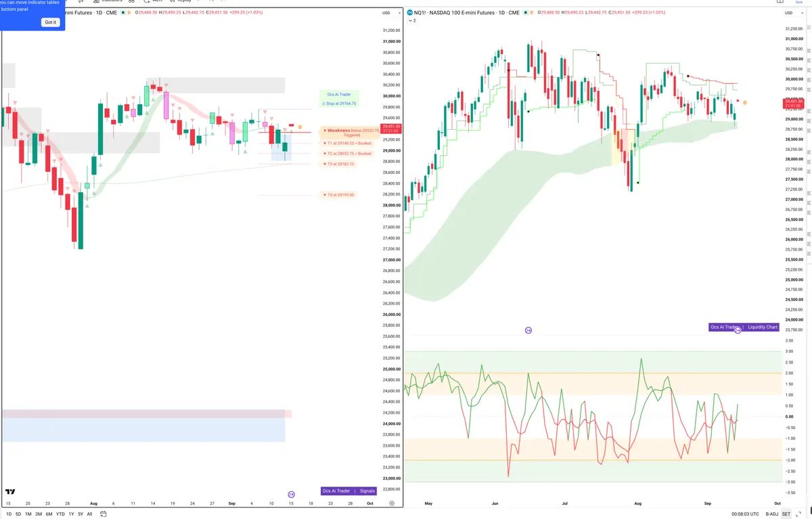Click the Save button at top right
Screen dimensions: 812x519
(x=798, y=2)
